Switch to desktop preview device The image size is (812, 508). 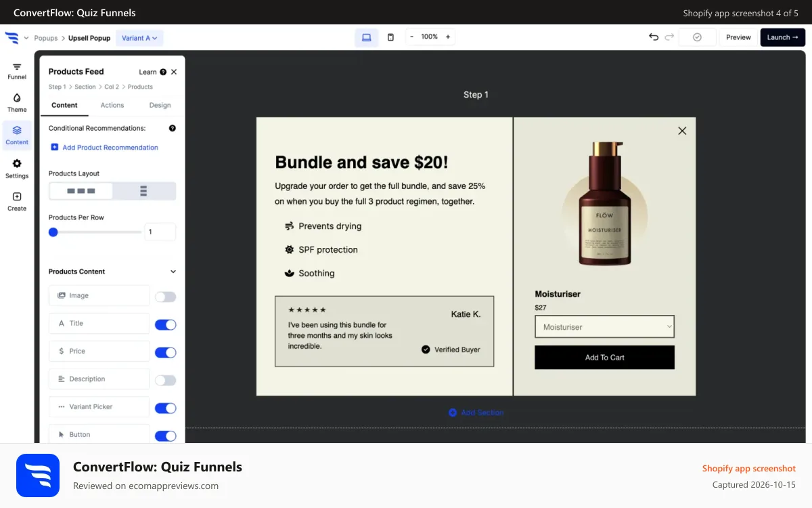pos(367,37)
